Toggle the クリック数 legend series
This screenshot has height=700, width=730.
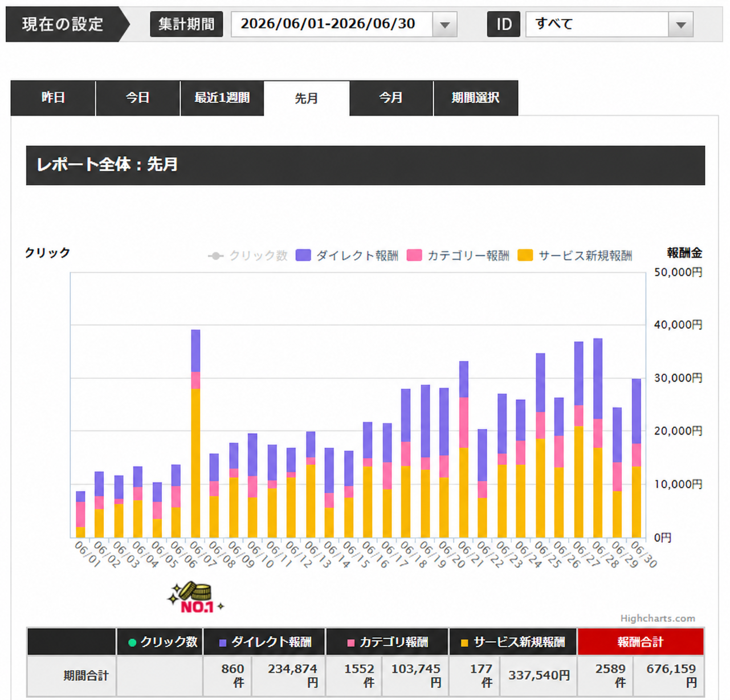(248, 255)
